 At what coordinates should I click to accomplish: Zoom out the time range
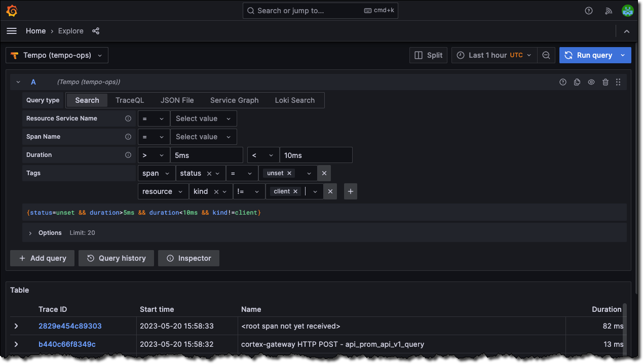[x=546, y=55]
